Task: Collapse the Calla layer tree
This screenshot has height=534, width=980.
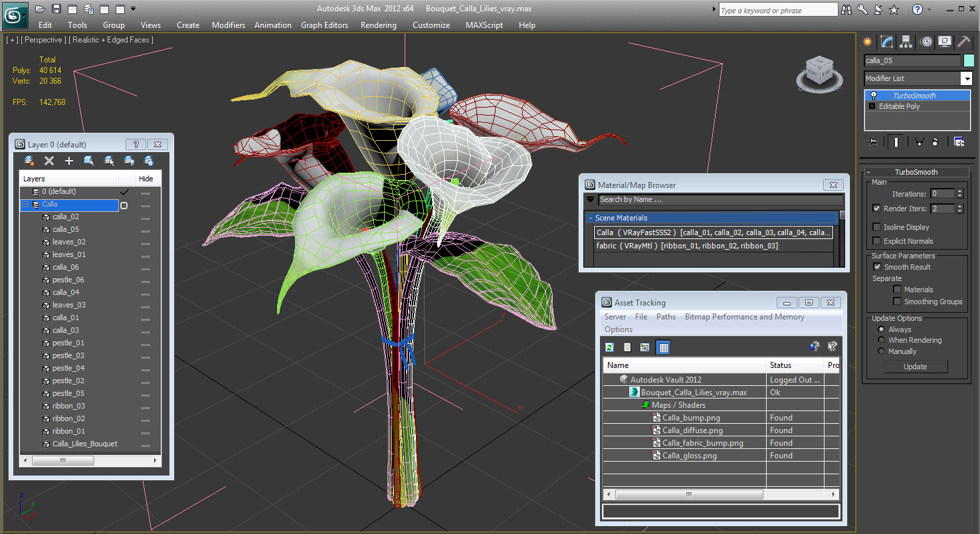Action: [x=26, y=205]
